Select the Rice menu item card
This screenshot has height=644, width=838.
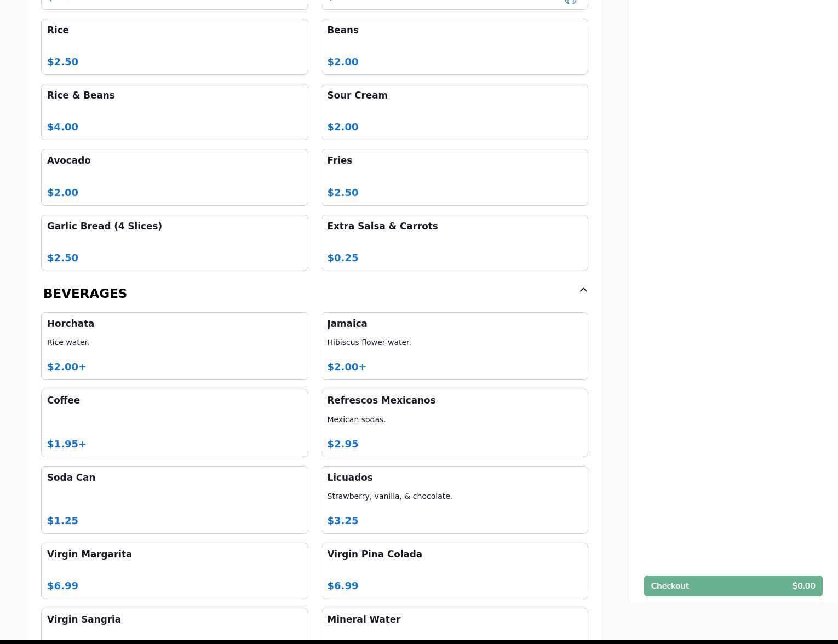(x=175, y=47)
